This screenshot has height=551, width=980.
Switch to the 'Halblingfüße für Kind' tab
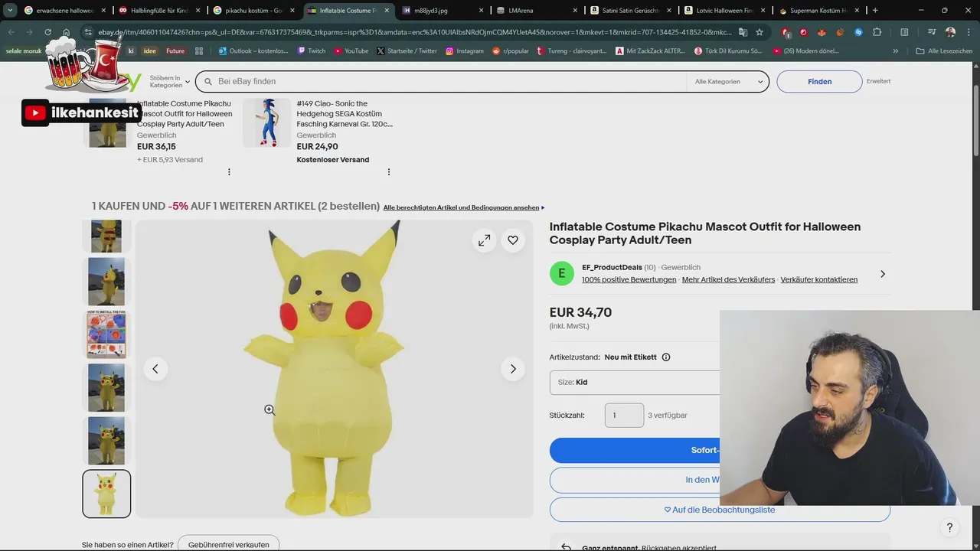[160, 11]
